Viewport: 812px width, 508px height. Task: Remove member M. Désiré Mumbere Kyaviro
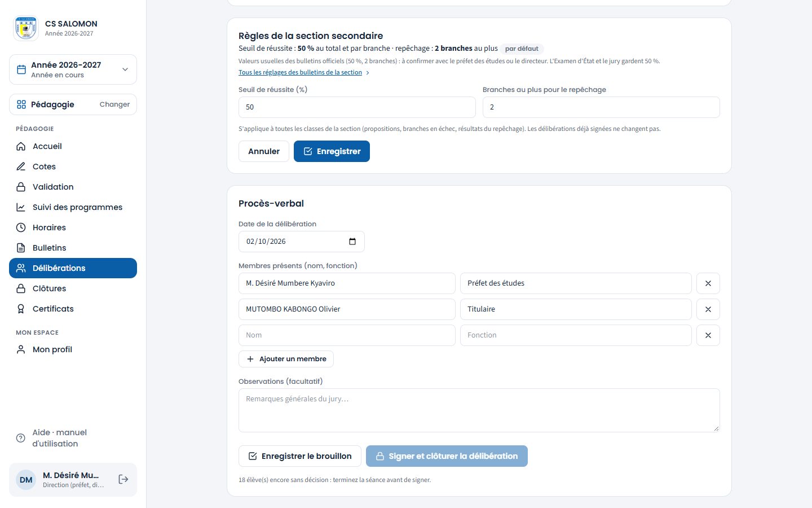(x=708, y=283)
